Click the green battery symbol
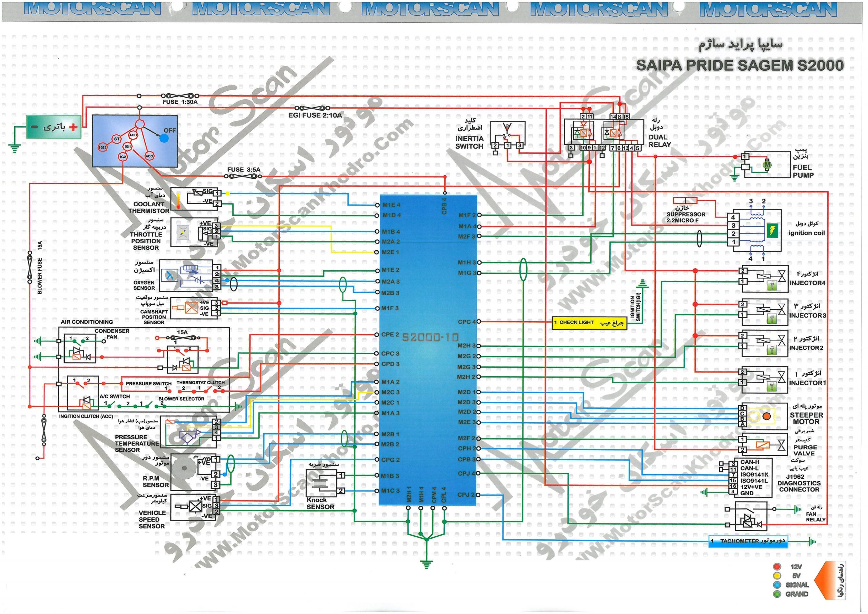Image resolution: width=868 pixels, height=614 pixels. click(54, 127)
